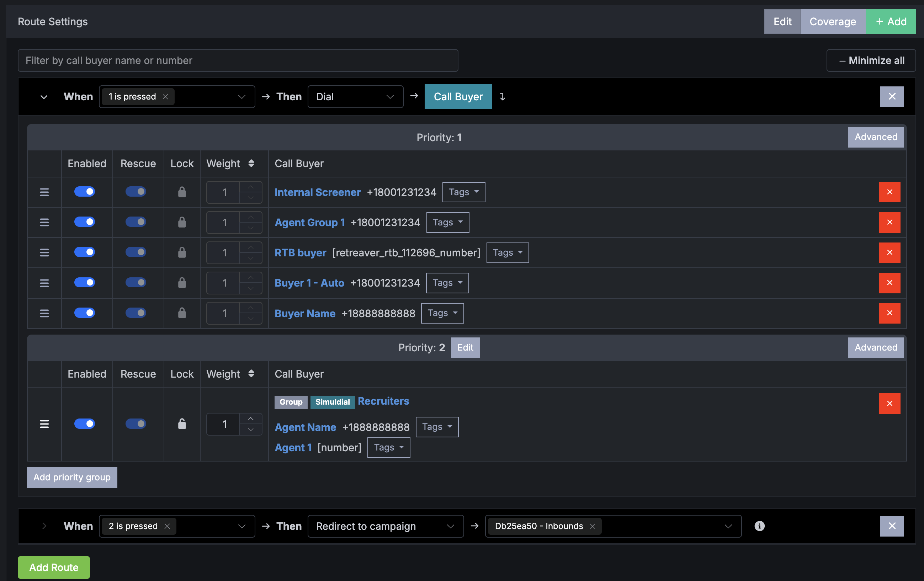Image resolution: width=924 pixels, height=581 pixels.
Task: Open the Dial action dropdown
Action: click(355, 96)
